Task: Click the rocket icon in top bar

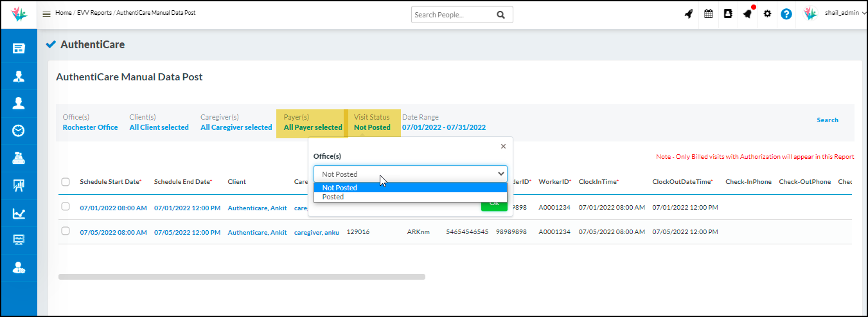Action: [x=689, y=14]
